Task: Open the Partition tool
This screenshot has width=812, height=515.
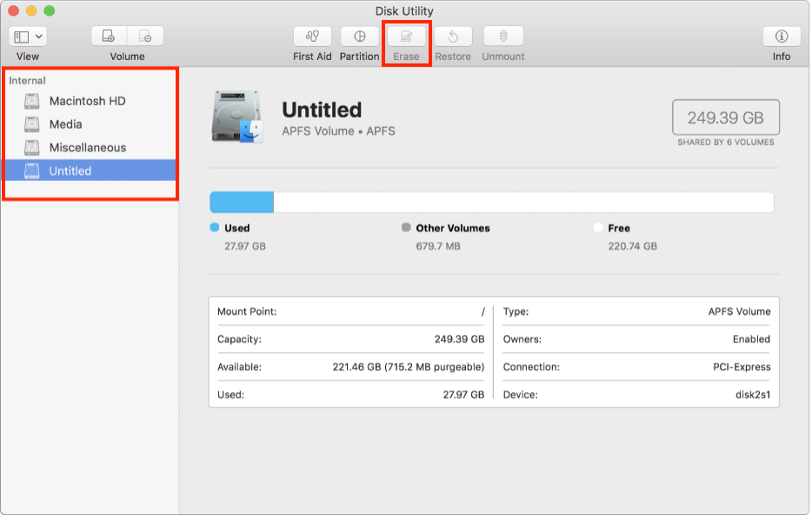Action: pos(359,39)
